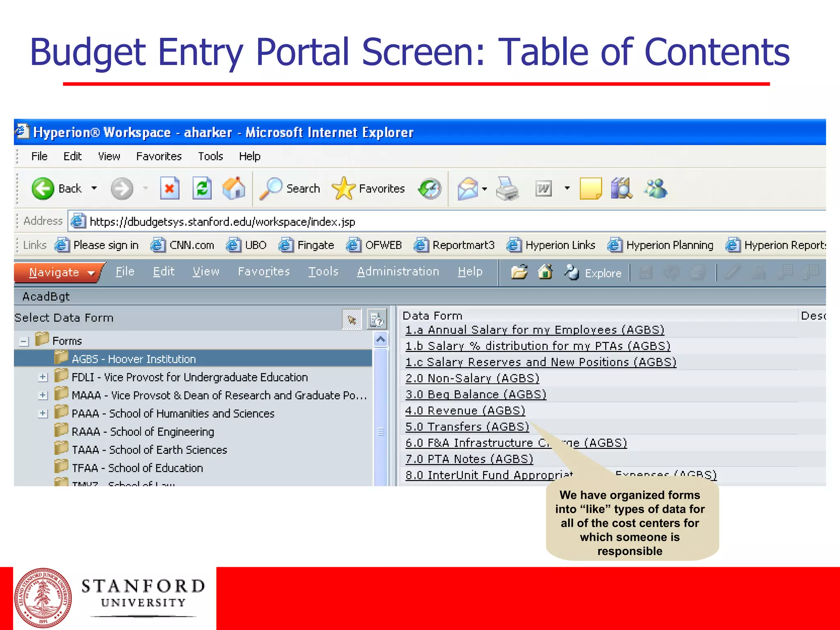Open 2.0 Non-Salary (AGBS) form
Screen dimensions: 840x630
[472, 378]
